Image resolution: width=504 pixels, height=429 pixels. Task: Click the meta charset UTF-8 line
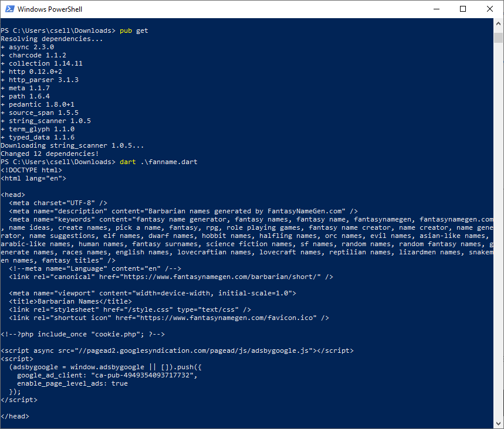point(58,203)
